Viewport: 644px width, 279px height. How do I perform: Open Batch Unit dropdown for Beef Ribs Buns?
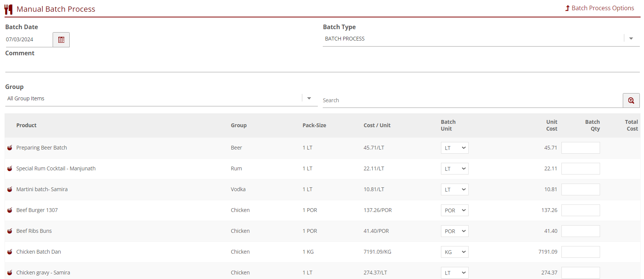pyautogui.click(x=454, y=231)
